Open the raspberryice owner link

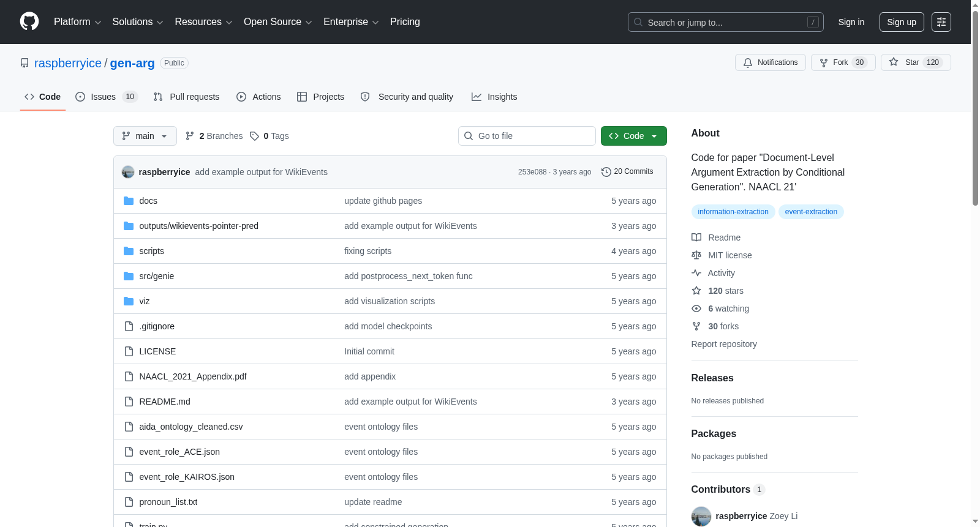[68, 63]
